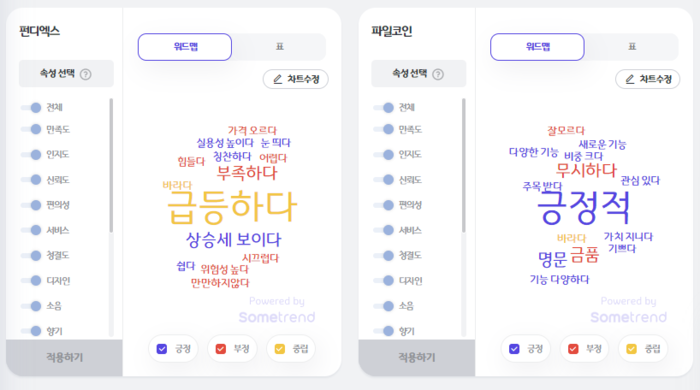The image size is (700, 390).
Task: Click 펀디엑스 attribute list scrollbar
Action: point(111,166)
